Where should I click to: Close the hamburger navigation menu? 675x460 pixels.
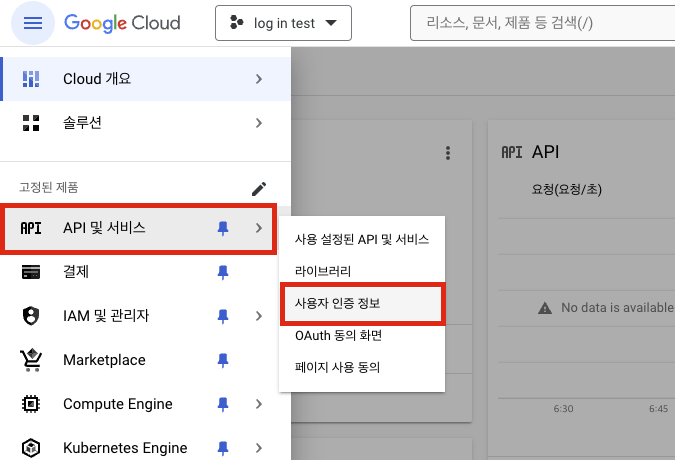33,23
